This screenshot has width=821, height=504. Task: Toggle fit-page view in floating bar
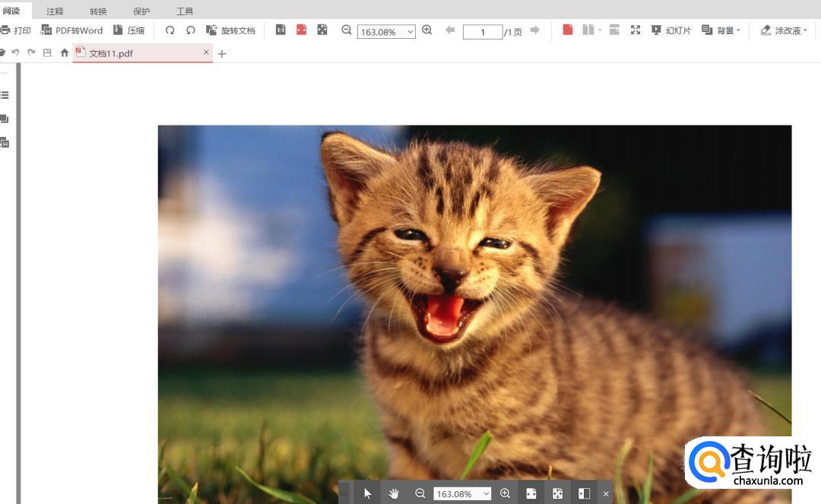[557, 493]
